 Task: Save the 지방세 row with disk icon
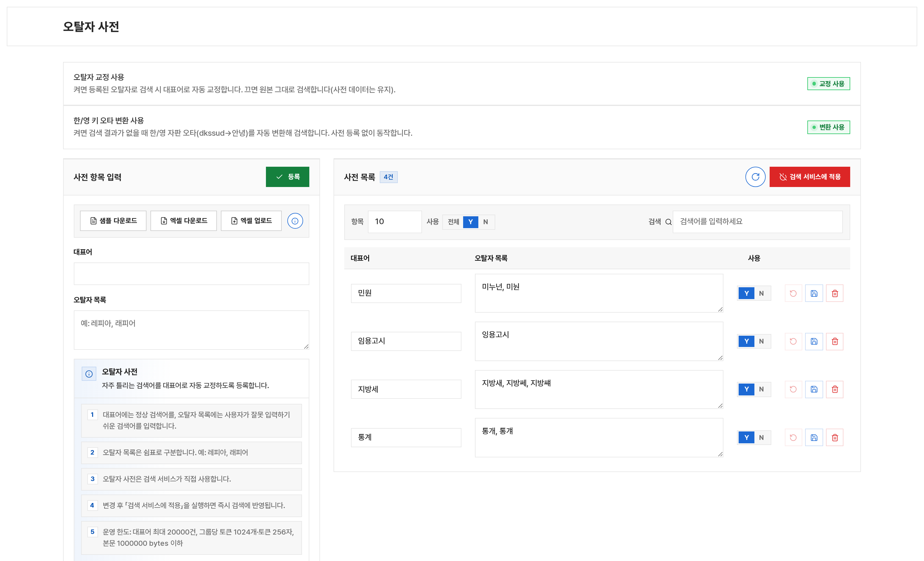[x=814, y=389]
